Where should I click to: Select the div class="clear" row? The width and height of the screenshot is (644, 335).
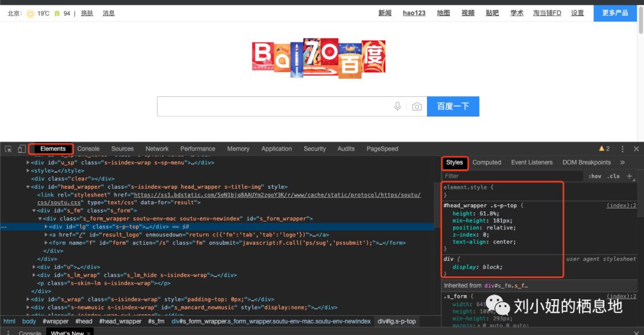(218, 179)
